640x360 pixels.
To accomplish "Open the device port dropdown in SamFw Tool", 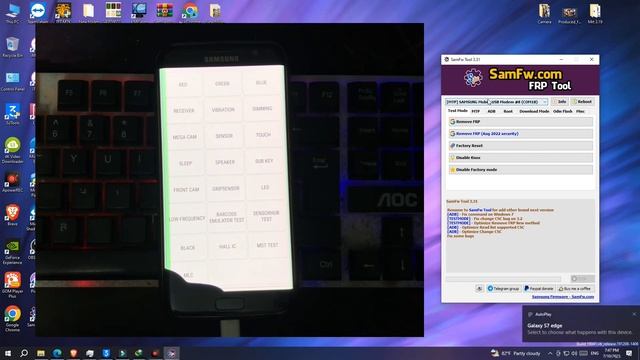I will point(496,102).
